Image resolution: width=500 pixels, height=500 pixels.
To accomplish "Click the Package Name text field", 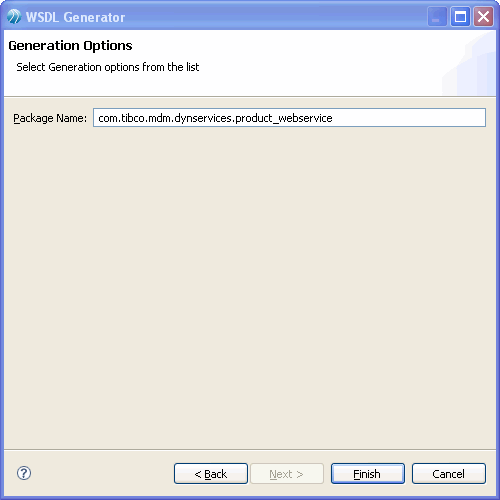I will (289, 118).
